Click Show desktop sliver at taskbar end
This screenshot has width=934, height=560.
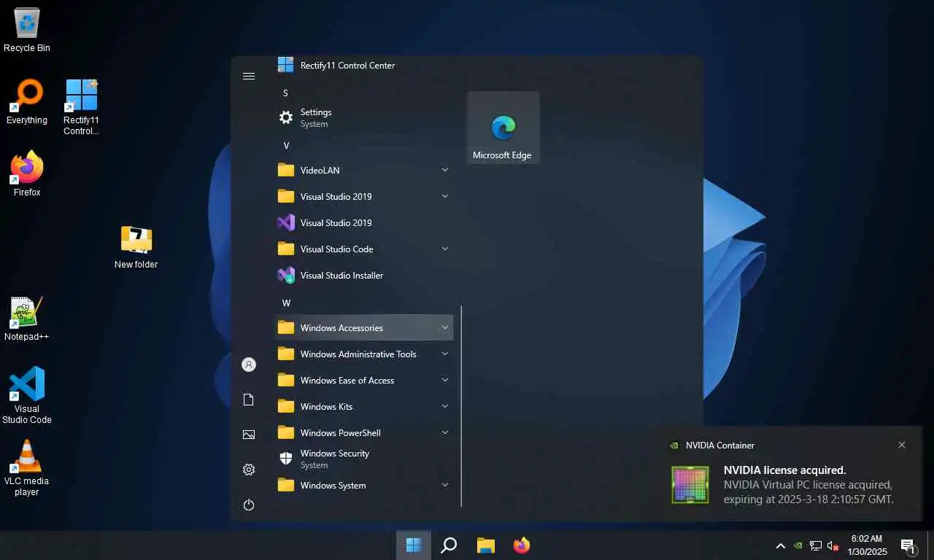tap(930, 545)
